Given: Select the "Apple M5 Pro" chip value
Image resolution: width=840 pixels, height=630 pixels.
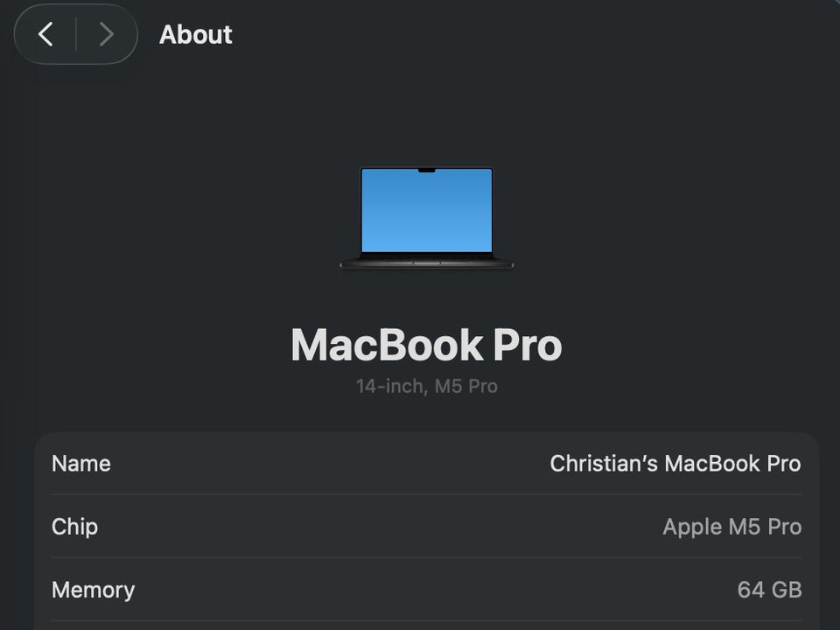Looking at the screenshot, I should (x=732, y=527).
